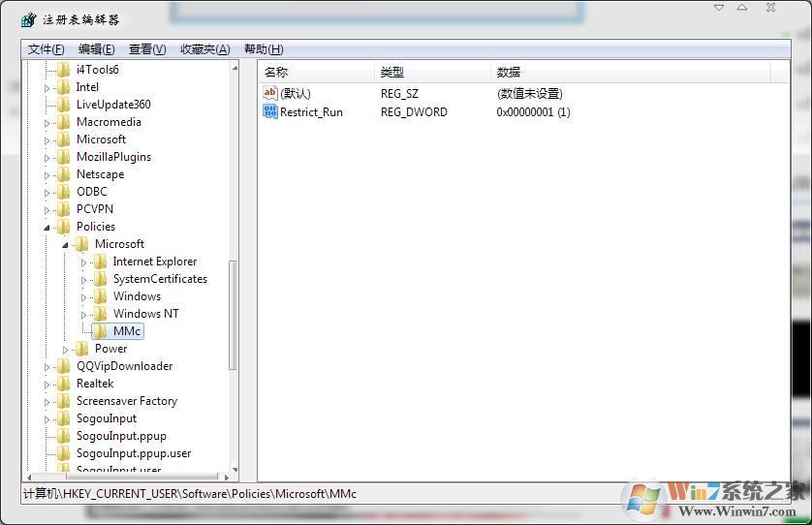Click the REG_DWORD type cell
This screenshot has height=525, width=812.
414,111
